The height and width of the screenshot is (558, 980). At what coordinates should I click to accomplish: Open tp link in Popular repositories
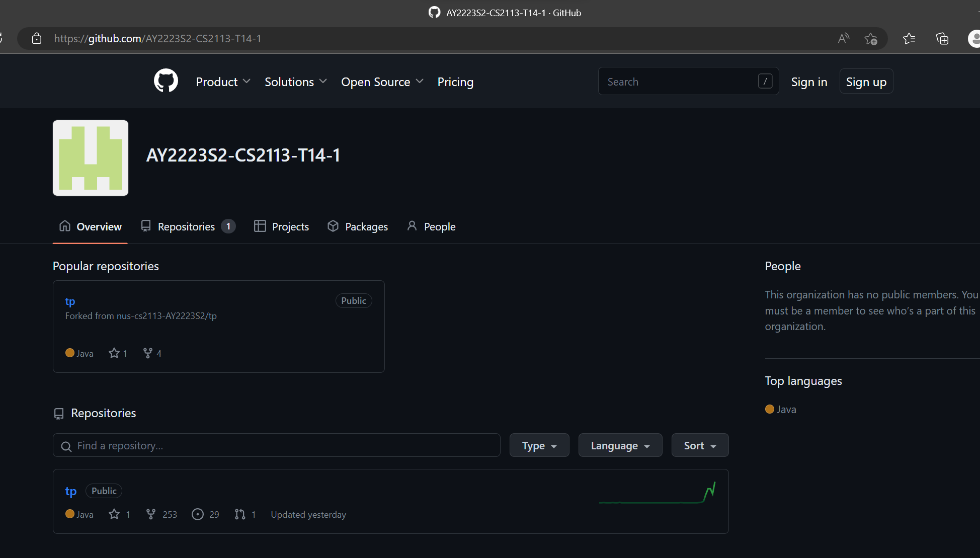(70, 301)
